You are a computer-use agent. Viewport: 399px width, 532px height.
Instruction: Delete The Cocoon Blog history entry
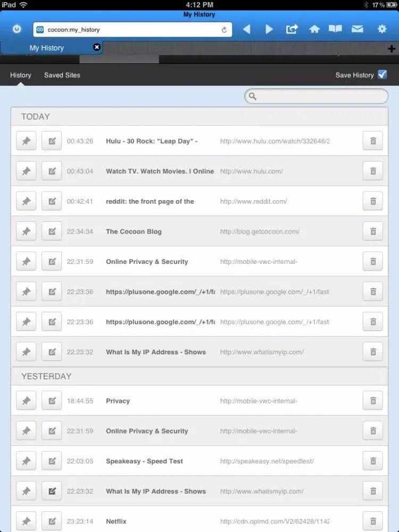click(x=372, y=231)
